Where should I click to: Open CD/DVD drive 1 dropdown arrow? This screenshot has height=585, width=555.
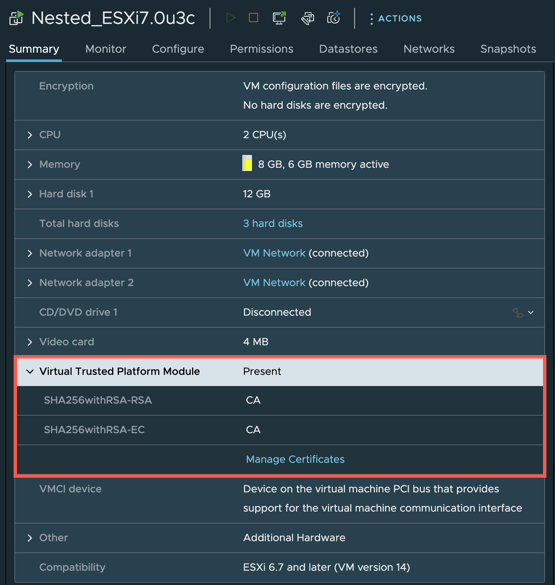point(531,312)
